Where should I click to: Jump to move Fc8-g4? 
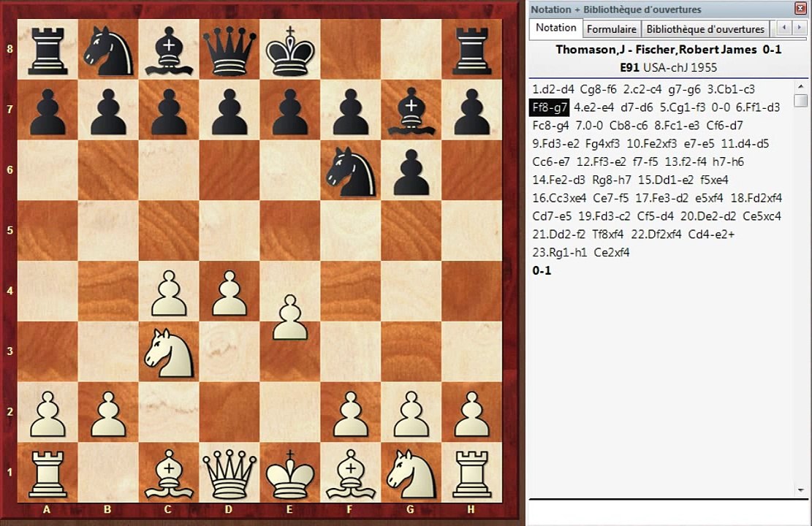click(550, 125)
